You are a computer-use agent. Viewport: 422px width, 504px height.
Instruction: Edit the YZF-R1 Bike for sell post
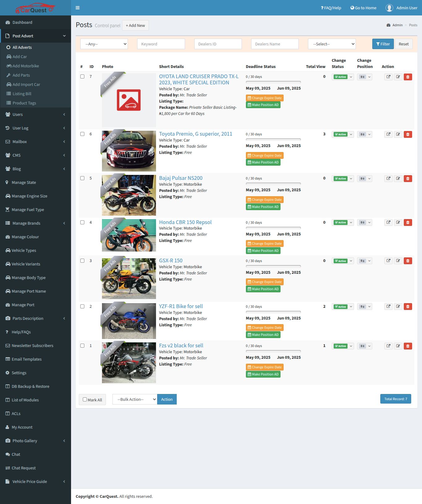398,307
